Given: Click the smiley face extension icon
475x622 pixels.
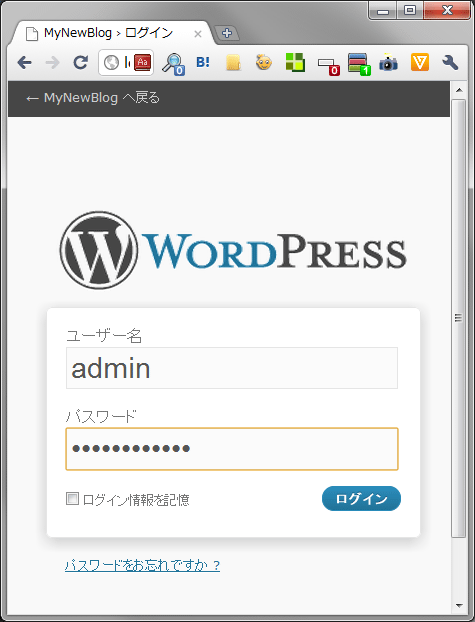Looking at the screenshot, I should [264, 62].
